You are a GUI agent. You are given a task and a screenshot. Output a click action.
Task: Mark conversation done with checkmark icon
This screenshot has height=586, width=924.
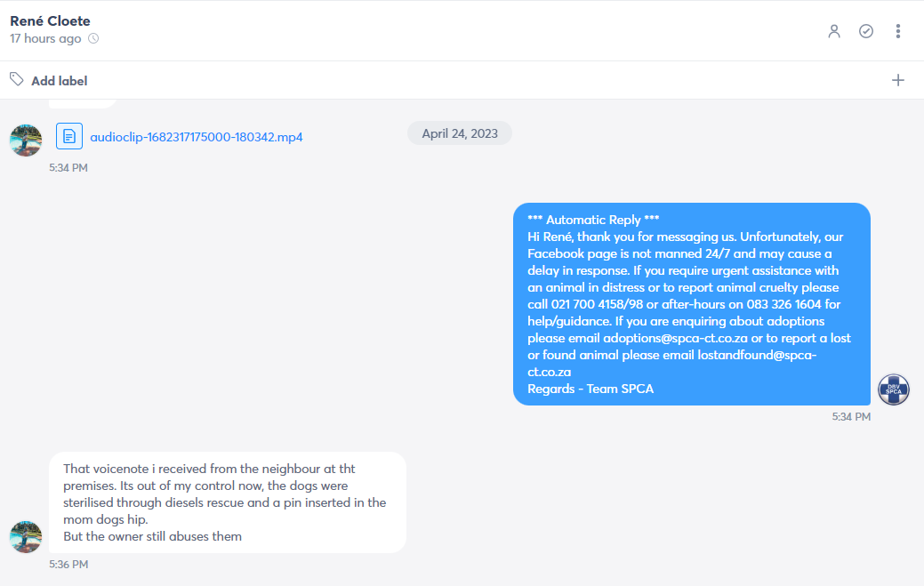(865, 31)
